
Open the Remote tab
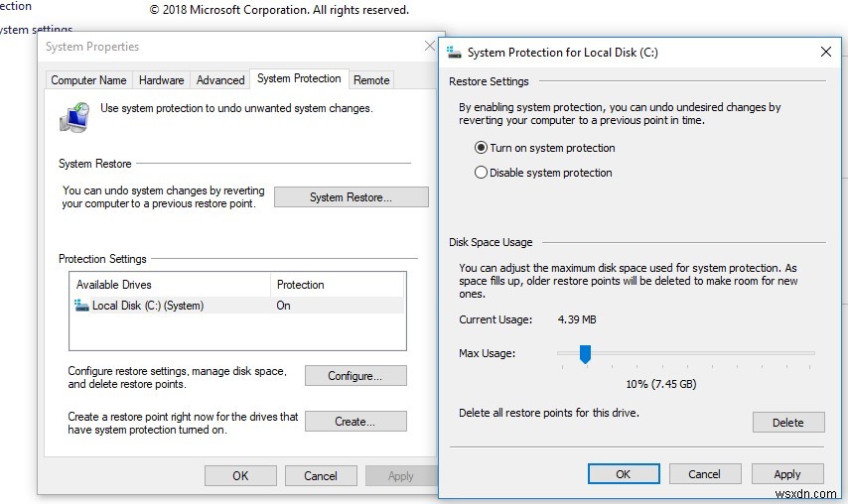click(x=371, y=80)
